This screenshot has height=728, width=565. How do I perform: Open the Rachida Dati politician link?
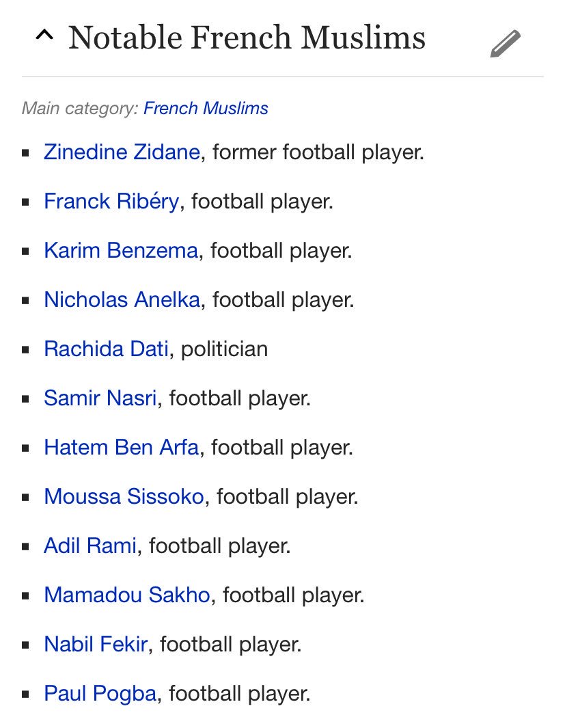106,349
